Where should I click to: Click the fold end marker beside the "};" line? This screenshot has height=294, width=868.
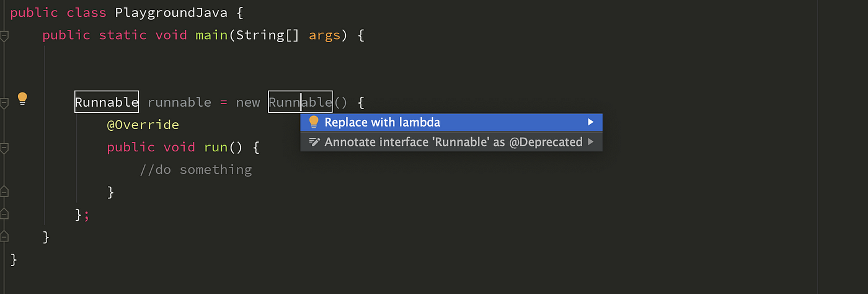click(4, 214)
